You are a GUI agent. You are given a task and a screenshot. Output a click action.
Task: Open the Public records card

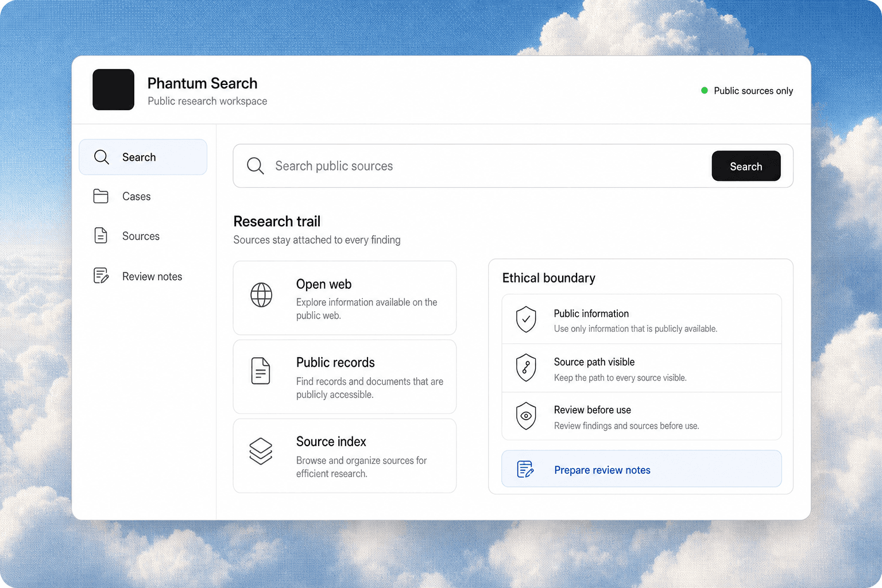coord(345,377)
